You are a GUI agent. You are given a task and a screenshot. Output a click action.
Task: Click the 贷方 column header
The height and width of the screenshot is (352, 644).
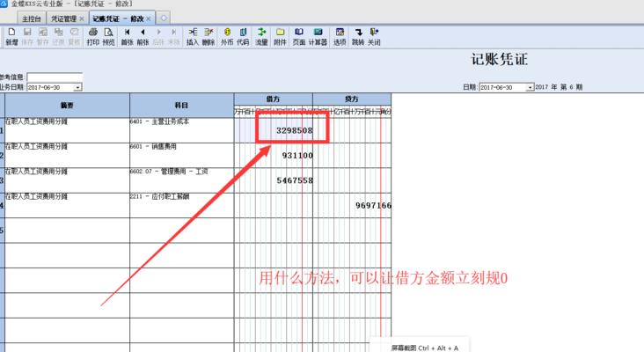pos(352,99)
